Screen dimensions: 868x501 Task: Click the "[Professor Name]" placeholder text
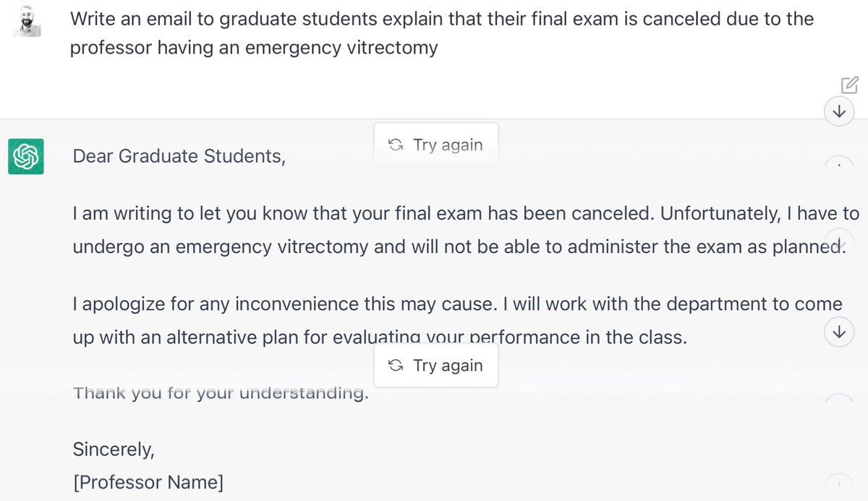tap(148, 482)
